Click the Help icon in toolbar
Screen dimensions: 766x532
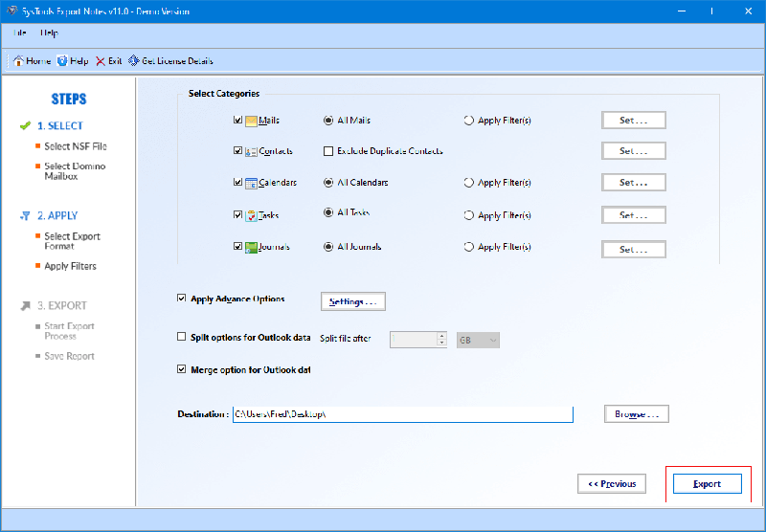click(x=62, y=61)
